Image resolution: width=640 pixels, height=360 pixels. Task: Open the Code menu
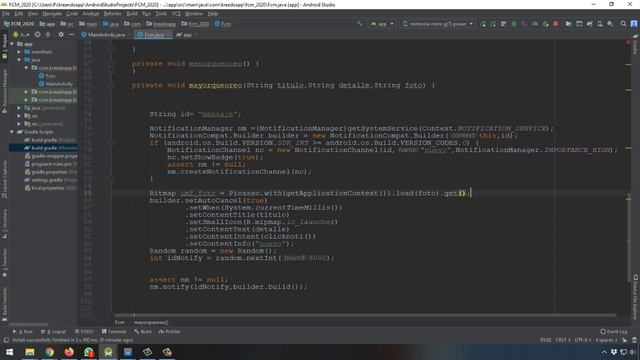click(x=72, y=14)
